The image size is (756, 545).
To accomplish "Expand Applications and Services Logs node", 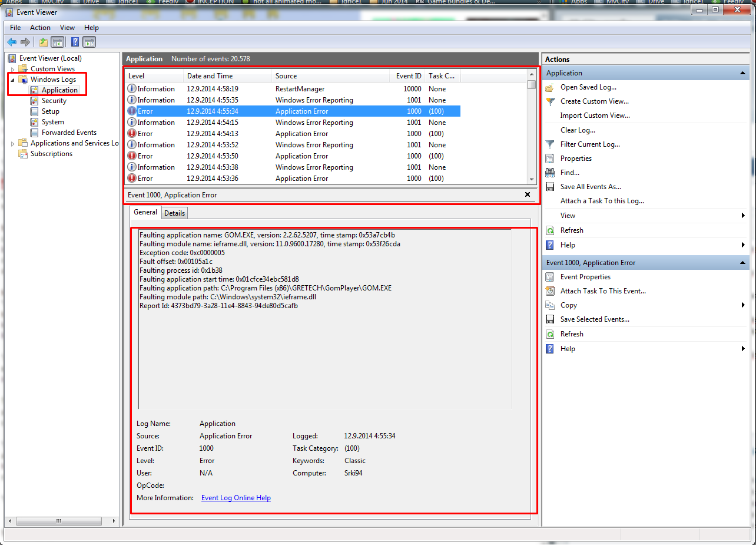I will 13,144.
